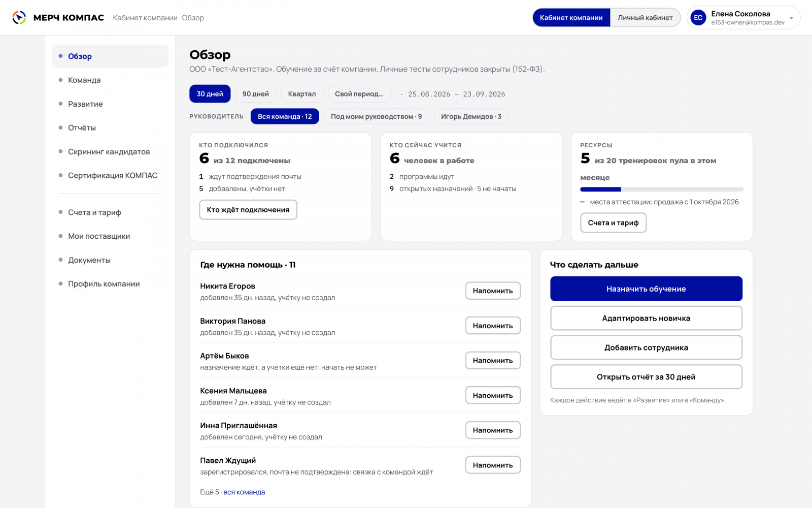Viewport: 812px width, 508px height.
Task: Click Назначить обучение
Action: tap(646, 289)
